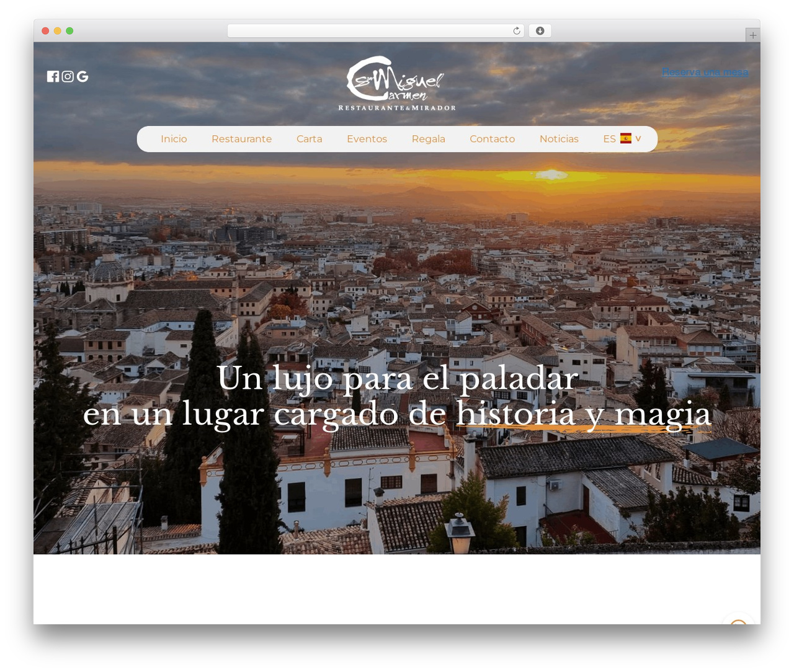Expand the language selector arrow
This screenshot has height=672, width=794.
coord(638,138)
